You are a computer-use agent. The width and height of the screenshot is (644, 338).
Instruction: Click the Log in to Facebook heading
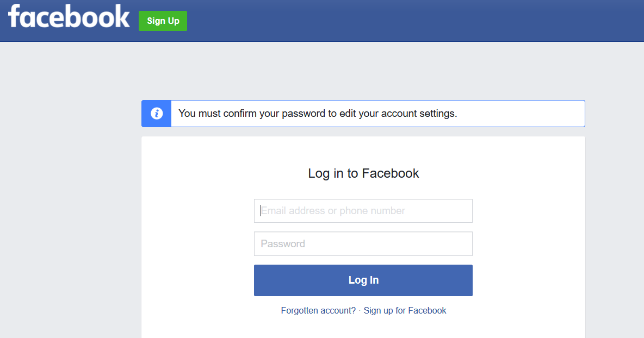tap(363, 173)
